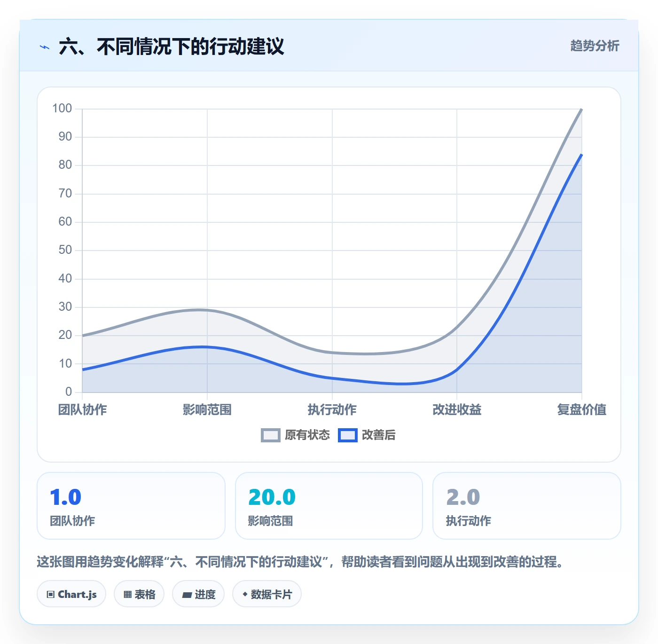
Task: Click the 0 y-axis value
Action: click(69, 392)
